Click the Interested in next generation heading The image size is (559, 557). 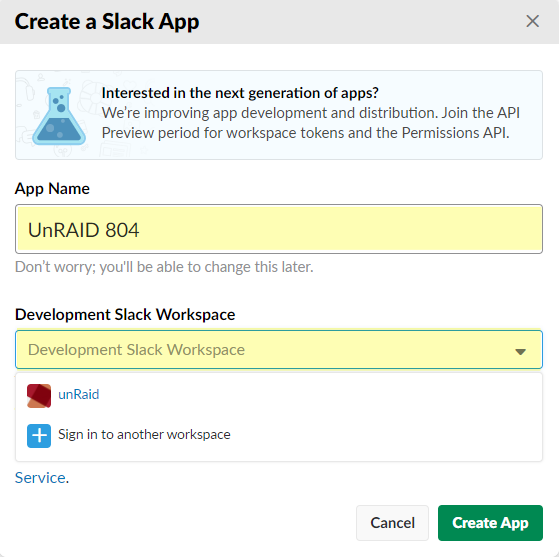tap(240, 93)
